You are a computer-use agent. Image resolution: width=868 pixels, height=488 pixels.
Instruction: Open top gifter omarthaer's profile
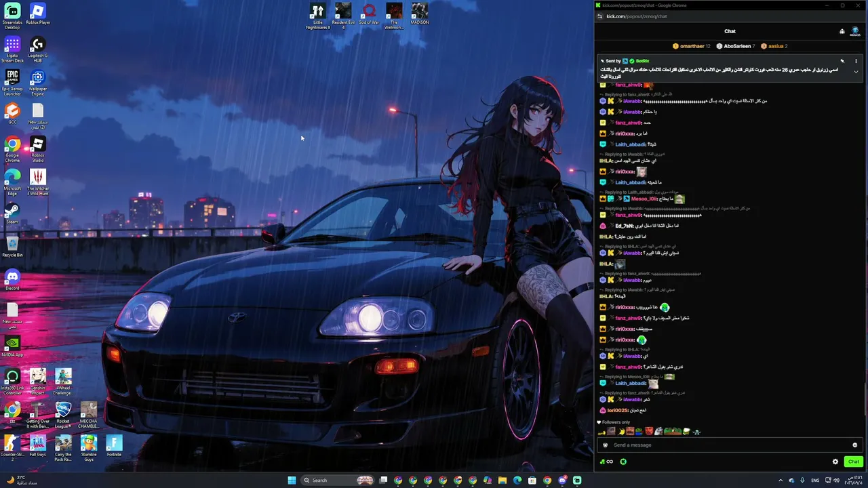(x=692, y=46)
